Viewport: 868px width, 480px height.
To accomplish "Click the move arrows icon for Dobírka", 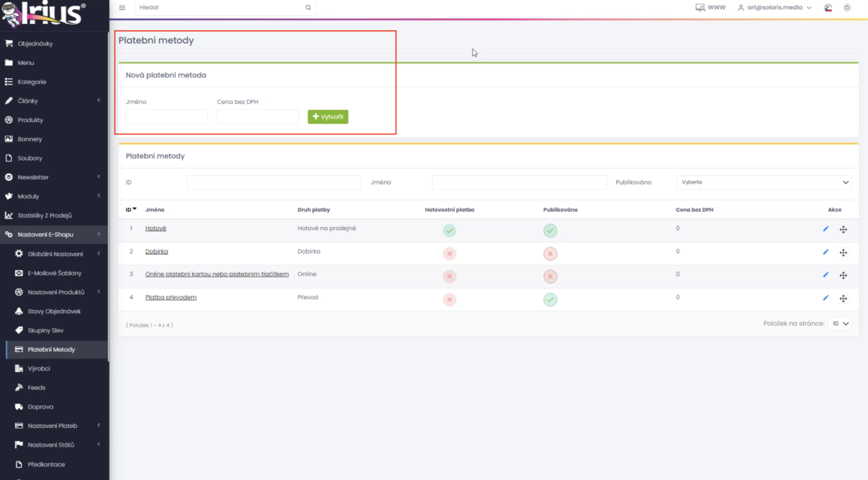I will 843,253.
